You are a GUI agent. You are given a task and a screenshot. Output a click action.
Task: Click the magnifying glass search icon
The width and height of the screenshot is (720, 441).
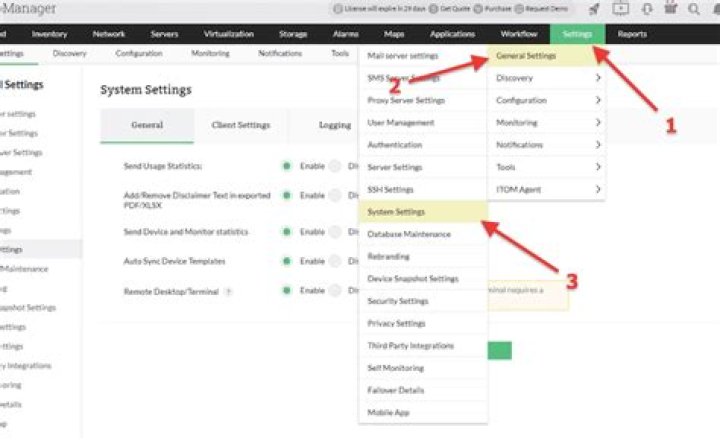(x=694, y=9)
